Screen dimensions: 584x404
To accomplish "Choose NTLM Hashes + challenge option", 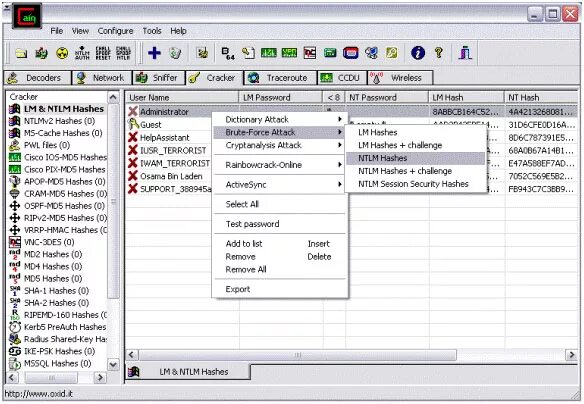I will point(416,171).
